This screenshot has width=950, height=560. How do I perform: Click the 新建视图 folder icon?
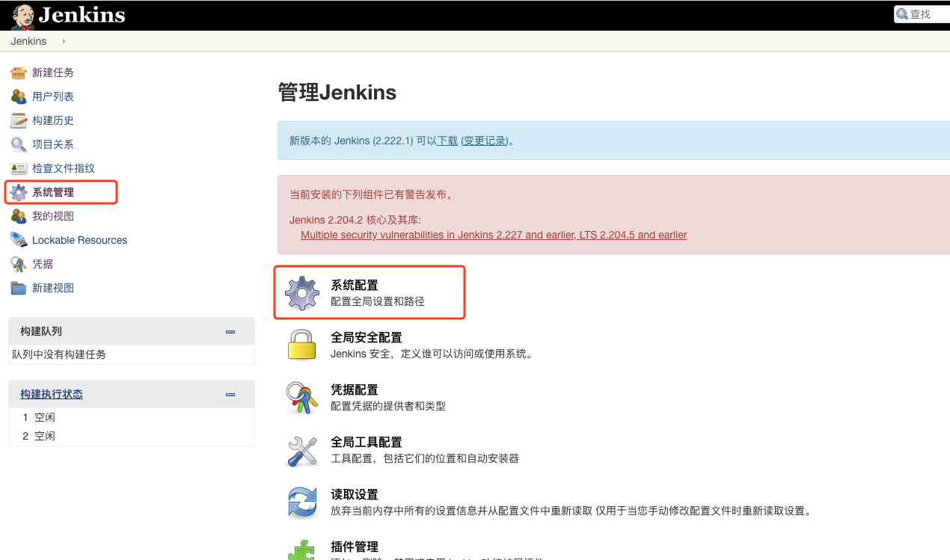click(x=19, y=288)
